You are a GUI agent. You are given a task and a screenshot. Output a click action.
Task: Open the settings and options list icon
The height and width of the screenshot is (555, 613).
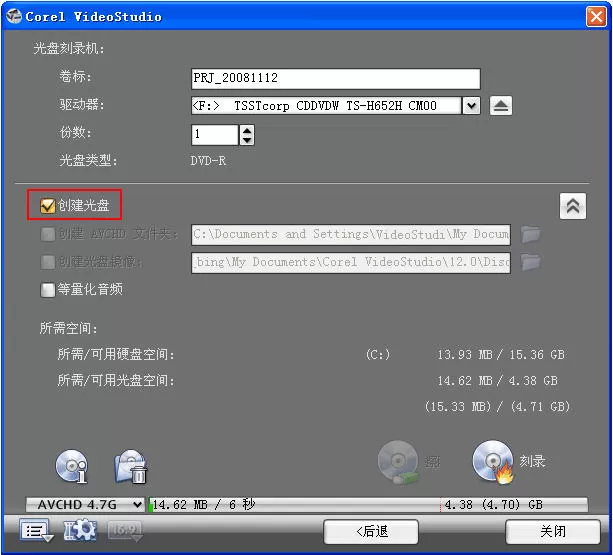coord(36,531)
